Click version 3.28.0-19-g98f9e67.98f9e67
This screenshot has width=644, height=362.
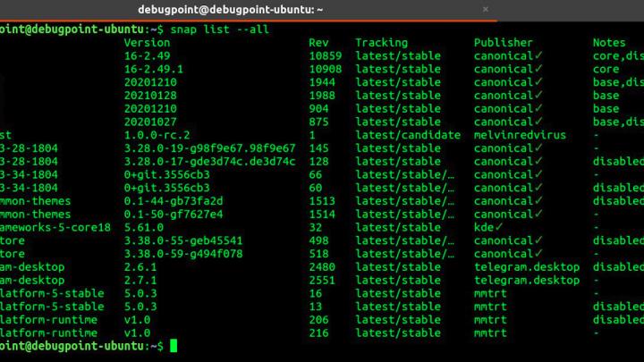pos(209,148)
